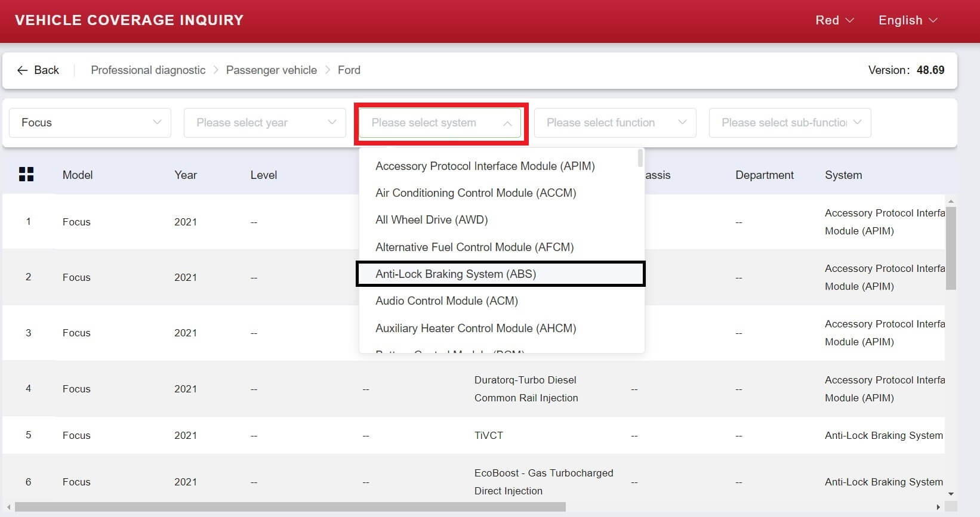The width and height of the screenshot is (980, 517).
Task: Pick Audio Control Module (ACM) option
Action: (x=446, y=301)
